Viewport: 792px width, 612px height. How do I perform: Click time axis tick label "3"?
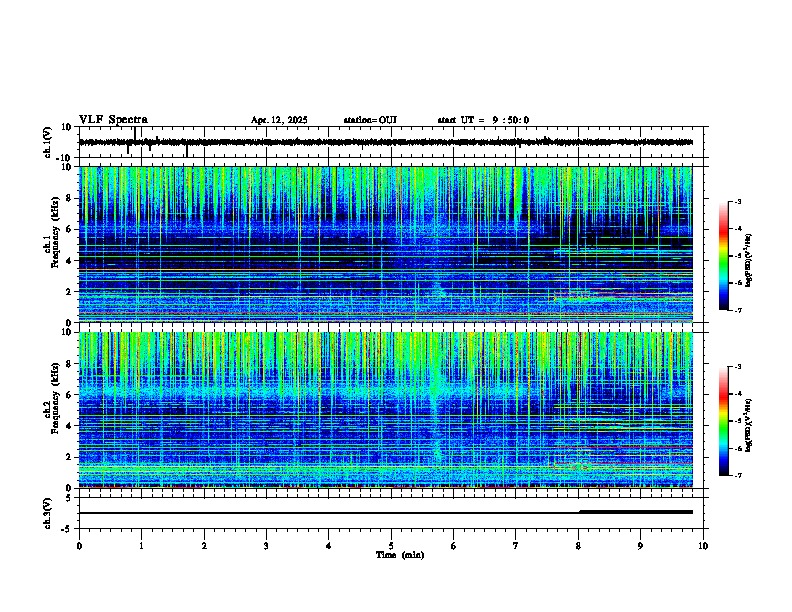coord(266,546)
